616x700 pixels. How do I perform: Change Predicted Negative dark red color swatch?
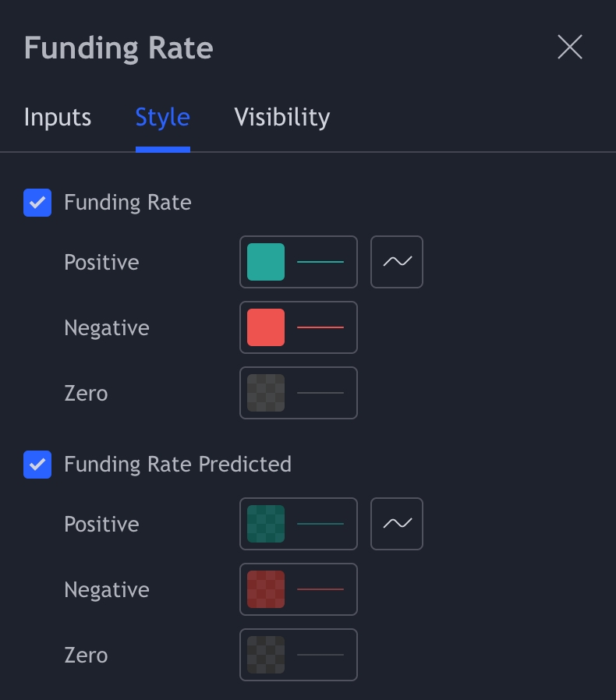pyautogui.click(x=266, y=589)
